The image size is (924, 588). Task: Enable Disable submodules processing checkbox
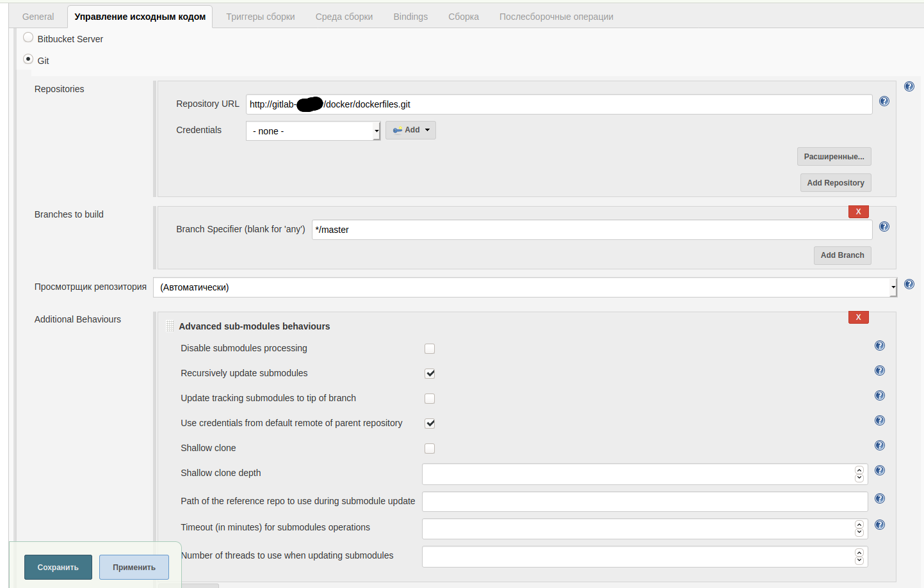click(430, 349)
